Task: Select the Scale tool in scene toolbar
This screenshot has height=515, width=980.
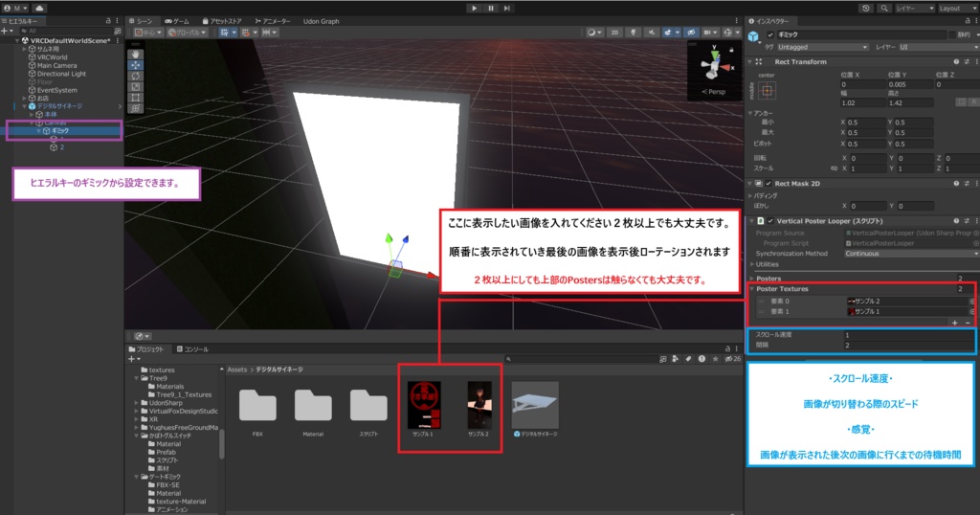Action: coord(136,86)
